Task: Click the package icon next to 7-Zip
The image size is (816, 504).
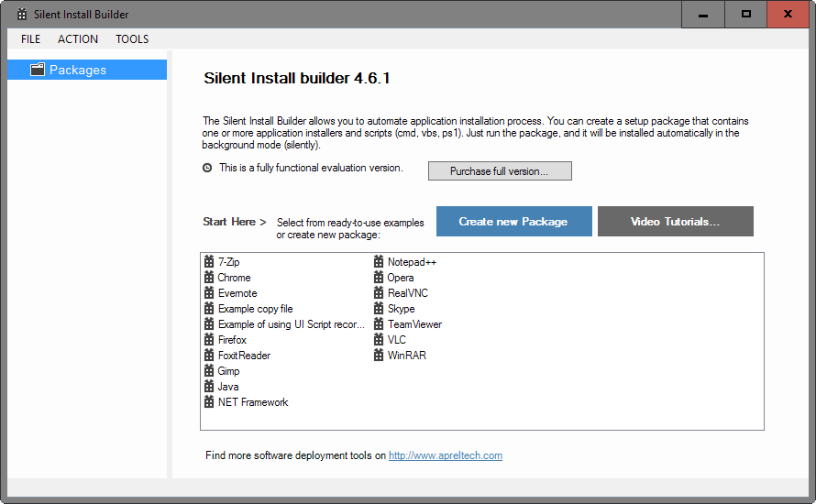Action: tap(209, 262)
